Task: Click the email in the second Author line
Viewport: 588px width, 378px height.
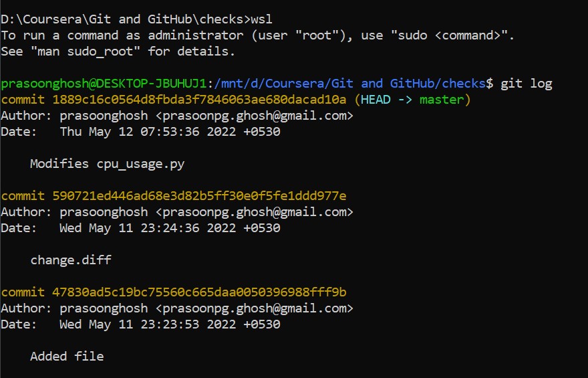Action: 255,212
